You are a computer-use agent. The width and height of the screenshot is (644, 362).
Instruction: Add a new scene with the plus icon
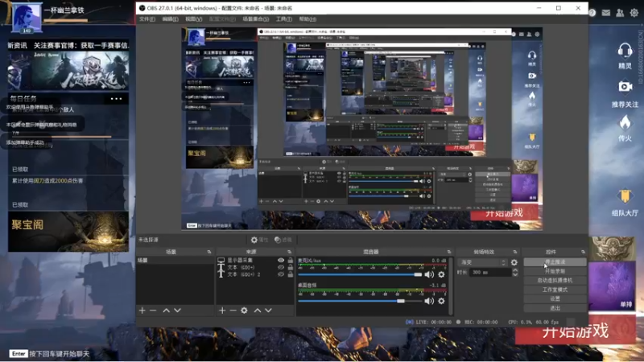[142, 311]
